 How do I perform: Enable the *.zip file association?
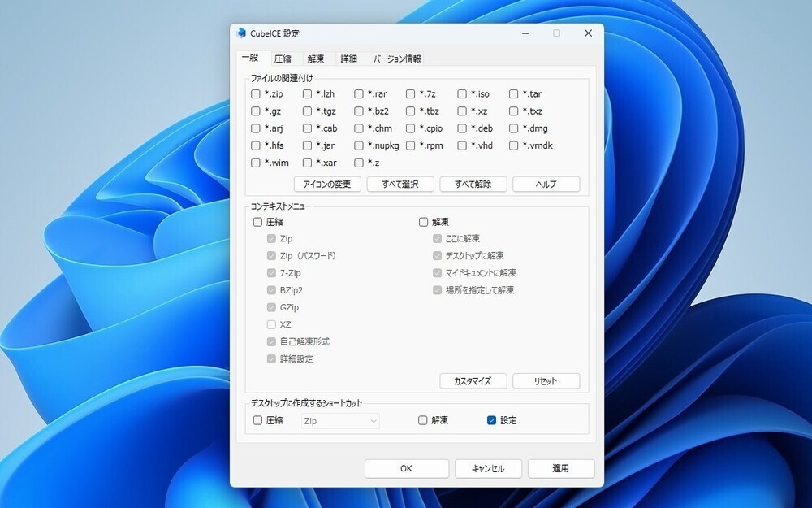(x=255, y=93)
